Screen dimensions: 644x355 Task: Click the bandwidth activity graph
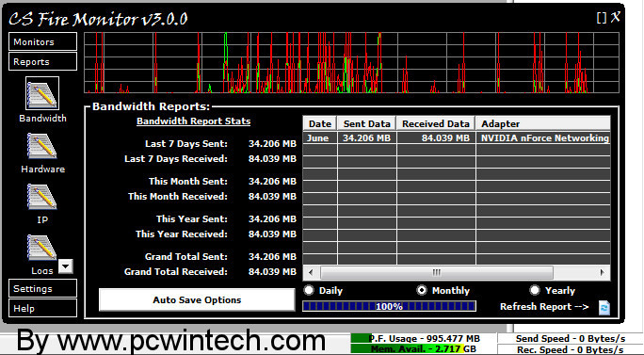(x=351, y=62)
